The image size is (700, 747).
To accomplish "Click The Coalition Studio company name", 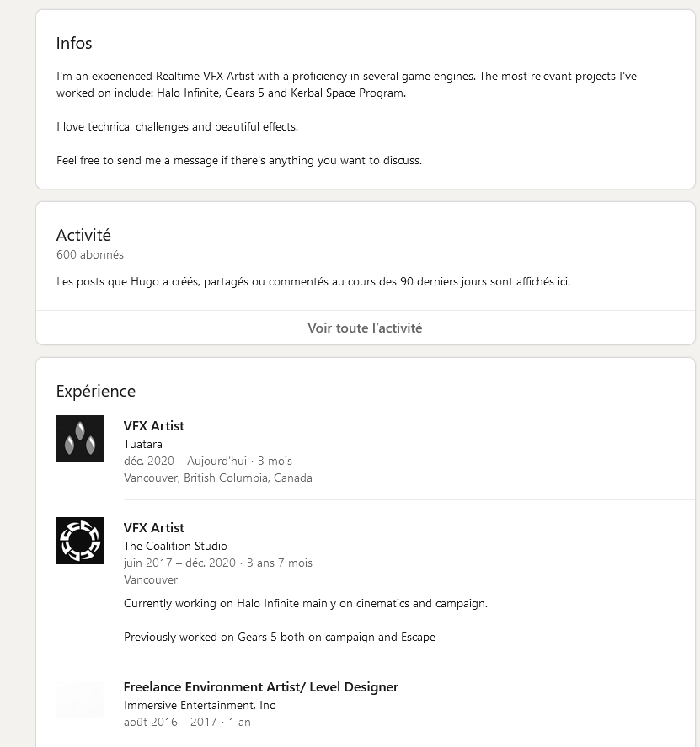I will pyautogui.click(x=175, y=546).
